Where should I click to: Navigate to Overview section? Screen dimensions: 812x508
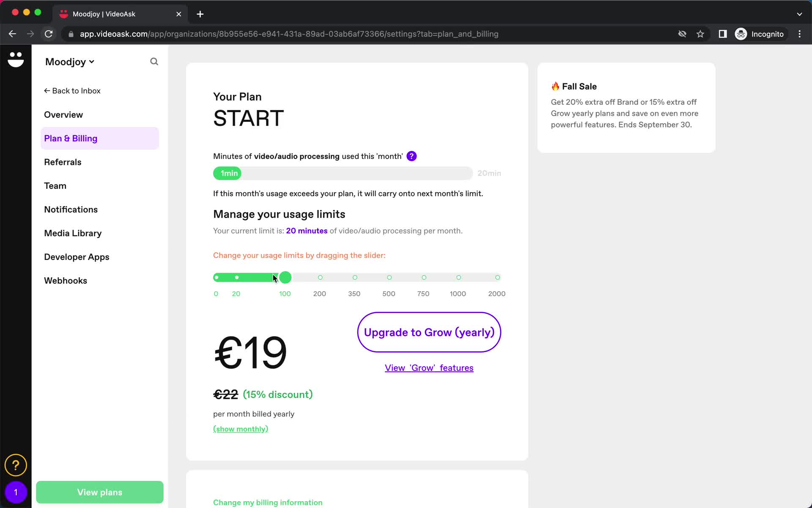(x=64, y=115)
